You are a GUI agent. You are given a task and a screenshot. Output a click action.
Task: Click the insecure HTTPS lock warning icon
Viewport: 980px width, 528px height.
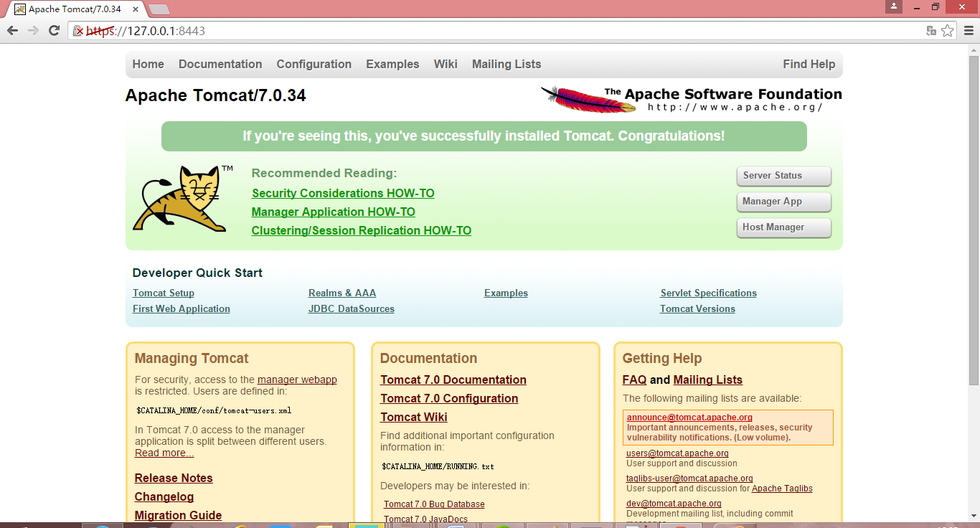point(78,31)
